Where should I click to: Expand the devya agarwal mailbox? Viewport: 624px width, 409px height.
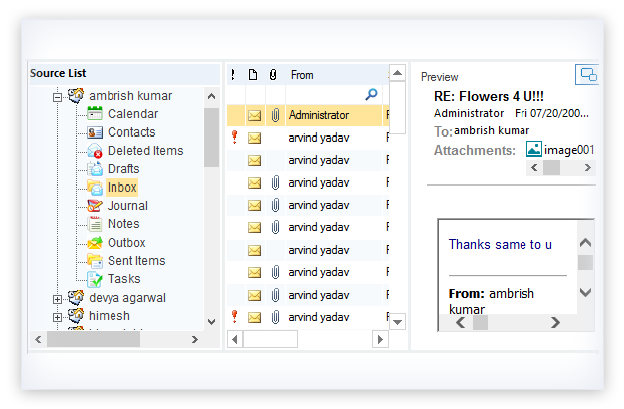click(57, 299)
